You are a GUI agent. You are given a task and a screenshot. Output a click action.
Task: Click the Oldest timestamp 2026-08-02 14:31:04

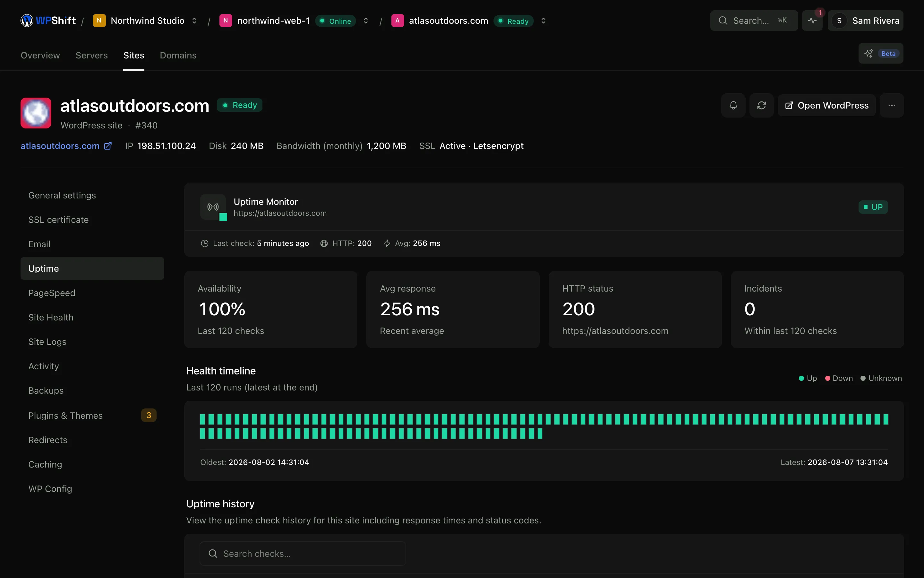[269, 462]
